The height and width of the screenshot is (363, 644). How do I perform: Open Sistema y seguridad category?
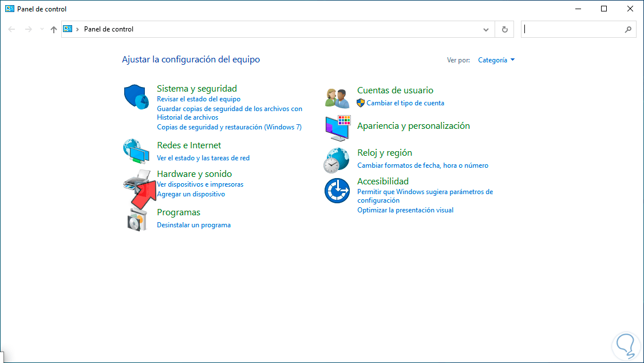(x=197, y=88)
